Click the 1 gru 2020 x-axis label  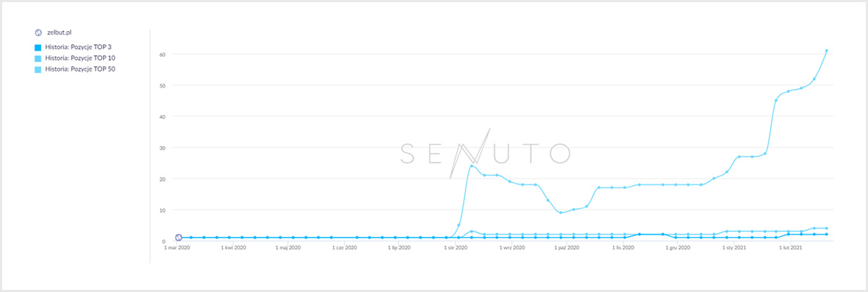(678, 247)
